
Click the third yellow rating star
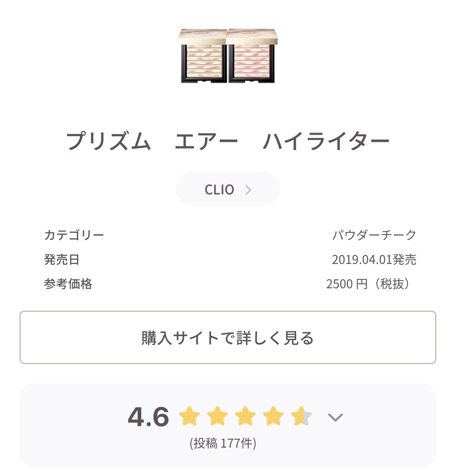coord(246,416)
